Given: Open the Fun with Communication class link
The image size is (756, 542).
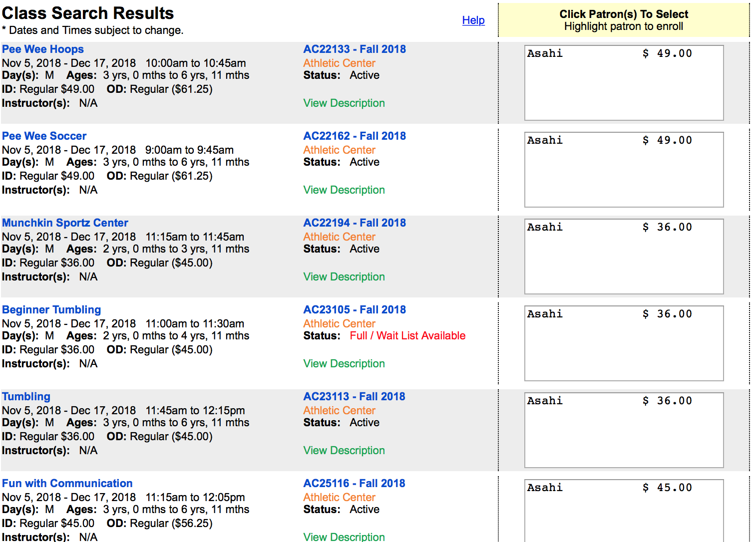Looking at the screenshot, I should click(x=67, y=484).
